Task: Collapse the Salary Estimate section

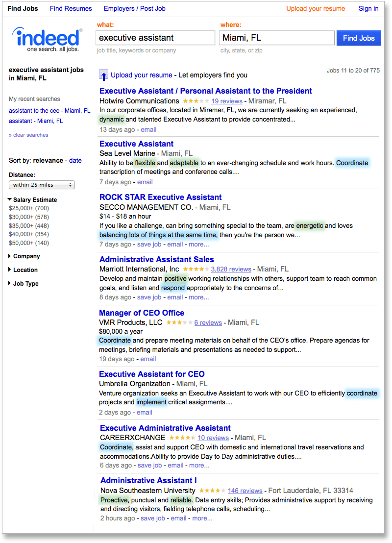Action: (32, 200)
